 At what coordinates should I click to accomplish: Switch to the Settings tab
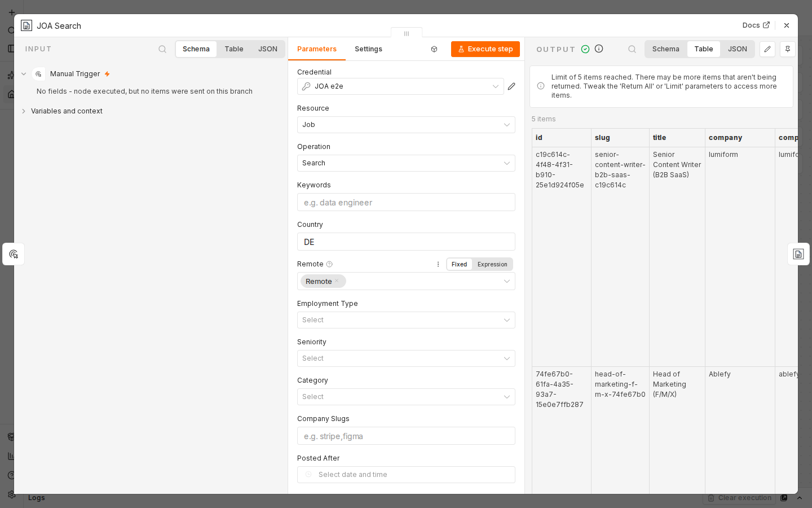368,49
